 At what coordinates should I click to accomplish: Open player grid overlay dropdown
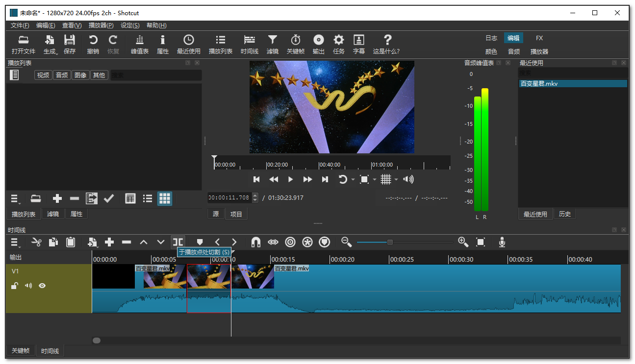(396, 180)
